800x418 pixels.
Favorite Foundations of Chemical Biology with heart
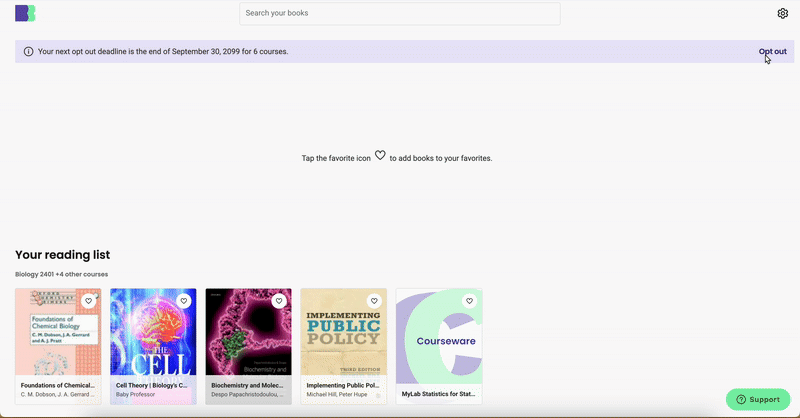[89, 301]
